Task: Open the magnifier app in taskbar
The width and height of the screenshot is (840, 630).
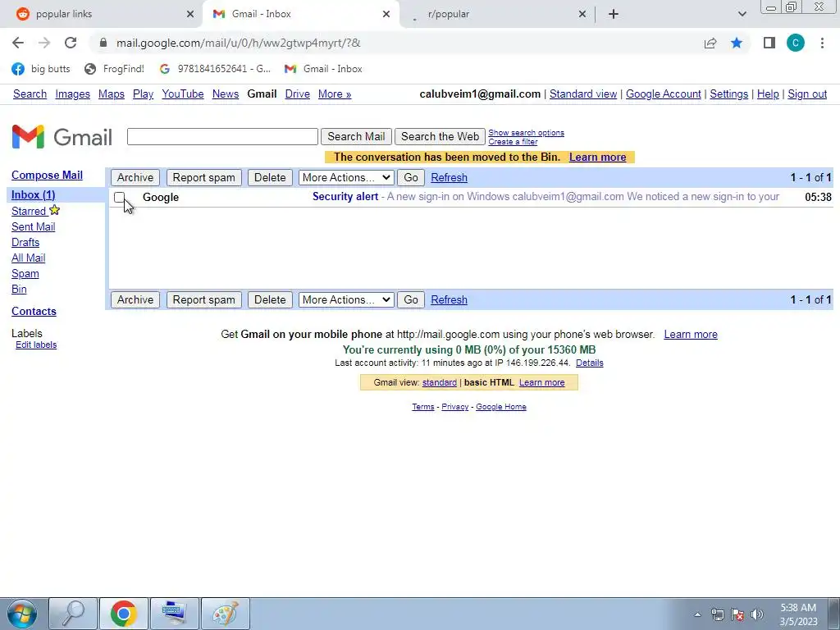Action: point(73,614)
